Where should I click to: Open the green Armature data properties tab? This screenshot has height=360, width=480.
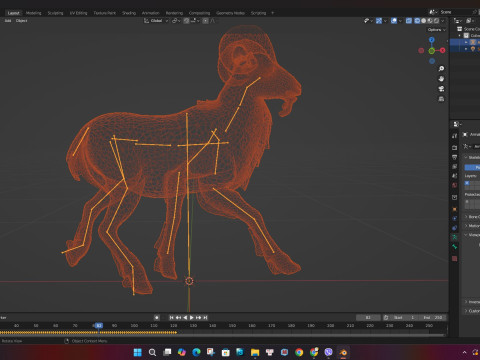point(455,237)
